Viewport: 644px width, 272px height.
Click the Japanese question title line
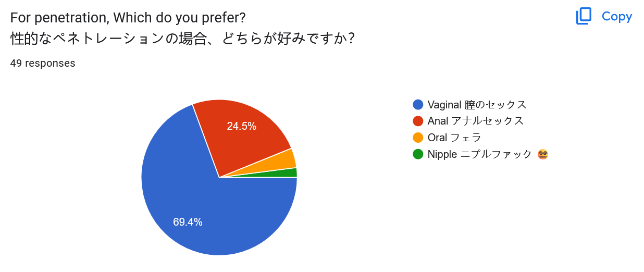click(x=182, y=39)
